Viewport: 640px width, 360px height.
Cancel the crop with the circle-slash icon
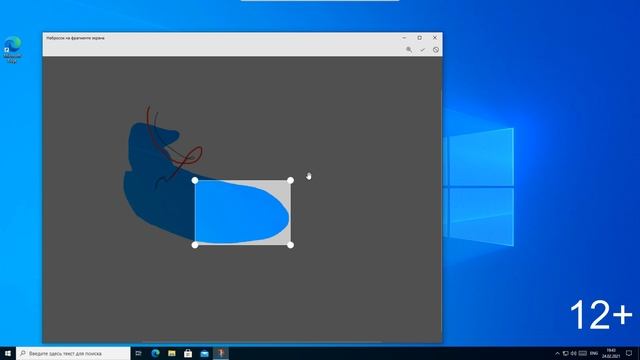pos(436,49)
